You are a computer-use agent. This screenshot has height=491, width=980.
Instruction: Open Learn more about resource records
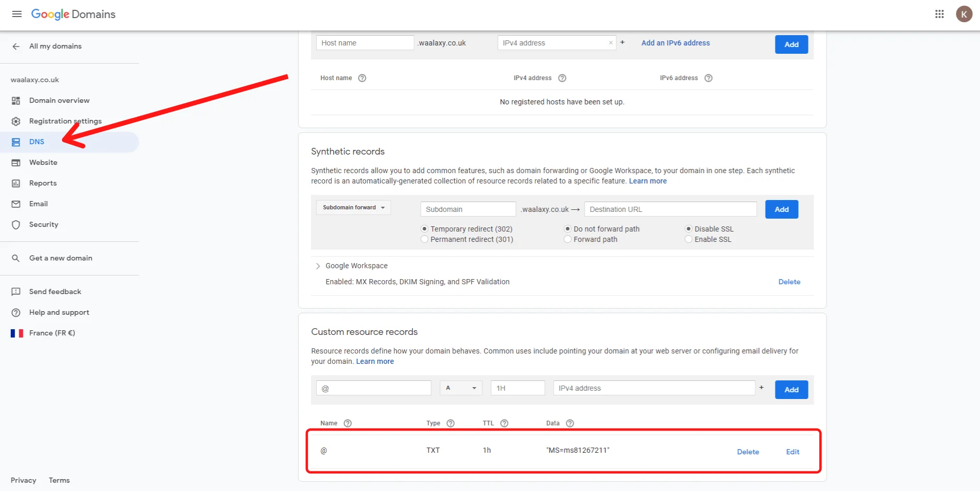pyautogui.click(x=375, y=362)
